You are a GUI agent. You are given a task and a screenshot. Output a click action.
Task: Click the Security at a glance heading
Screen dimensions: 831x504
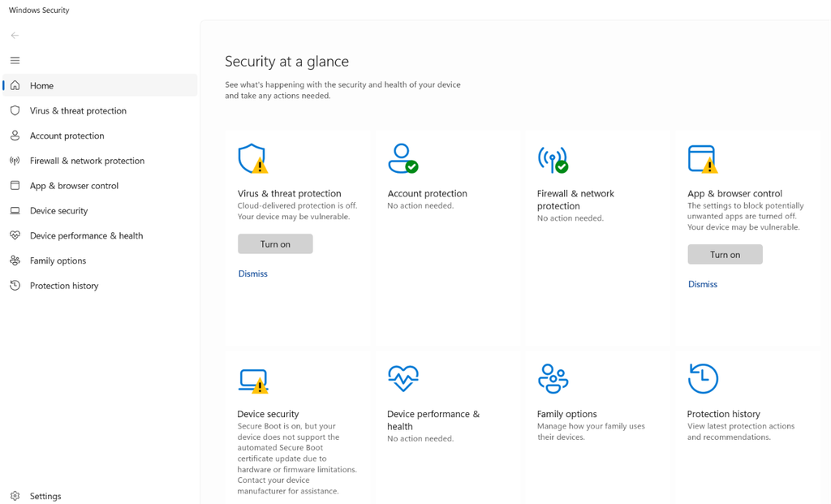[x=286, y=62]
